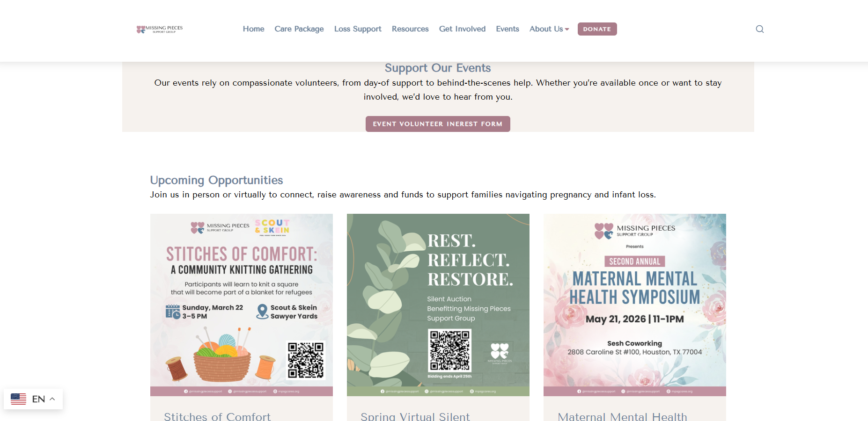Click the Spring Virtual Silent title link
The image size is (868, 421).
[415, 416]
